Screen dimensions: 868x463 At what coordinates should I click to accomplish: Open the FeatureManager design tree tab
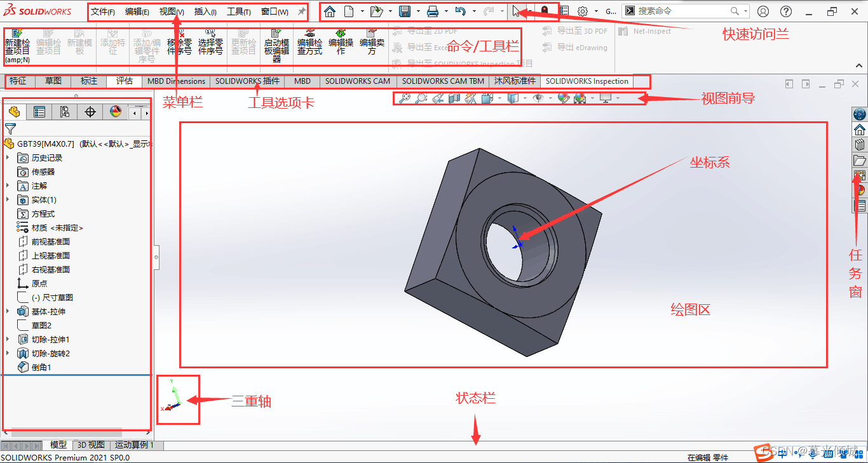(14, 112)
